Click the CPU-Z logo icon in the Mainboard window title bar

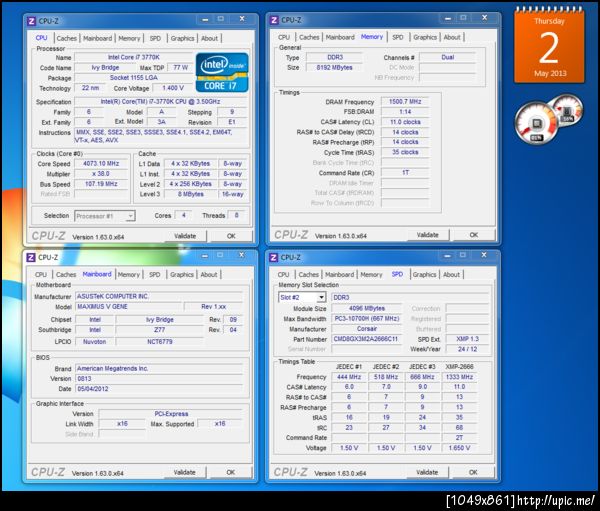[x=31, y=257]
